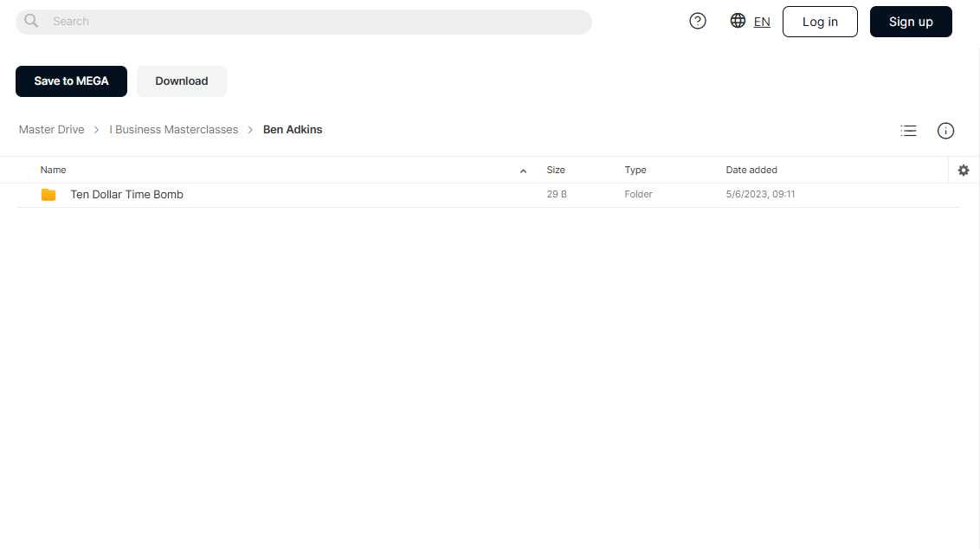Click the Folder type cell
980x549 pixels.
click(638, 195)
